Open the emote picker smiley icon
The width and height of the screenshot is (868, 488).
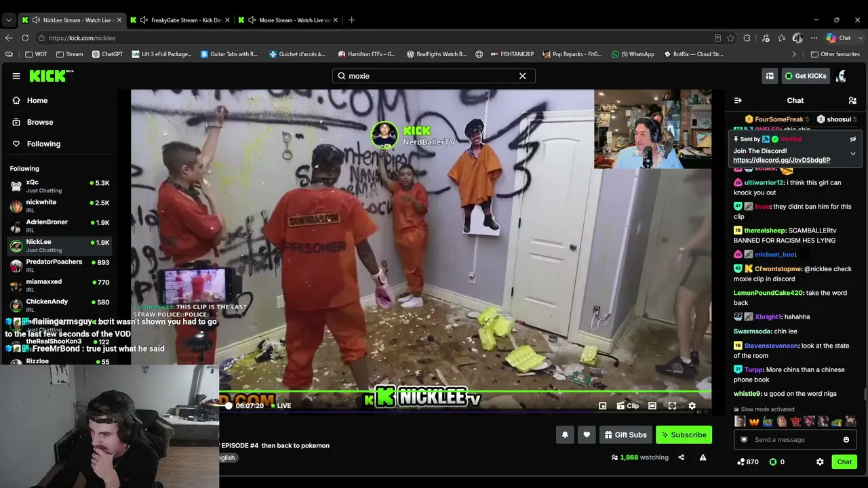click(846, 439)
